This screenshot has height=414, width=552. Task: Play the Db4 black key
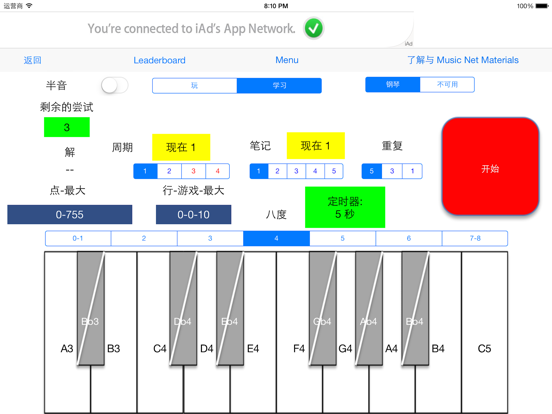point(183,308)
